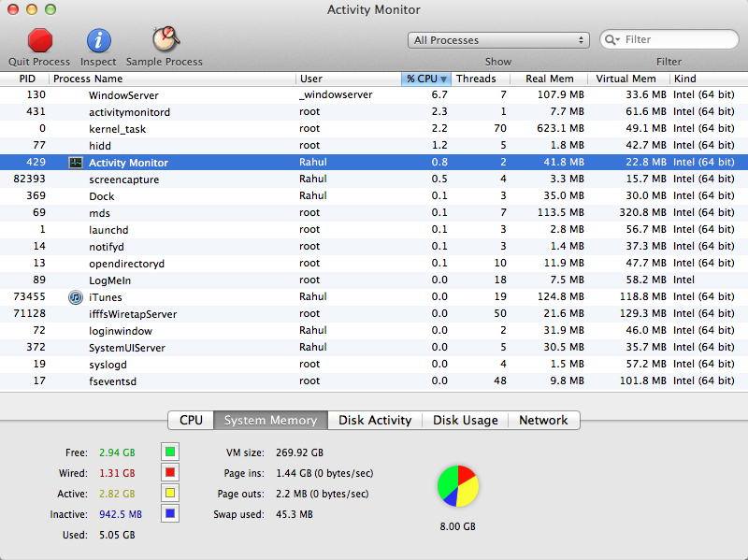The width and height of the screenshot is (748, 560).
Task: Select the System Memory tab
Action: pyautogui.click(x=270, y=420)
